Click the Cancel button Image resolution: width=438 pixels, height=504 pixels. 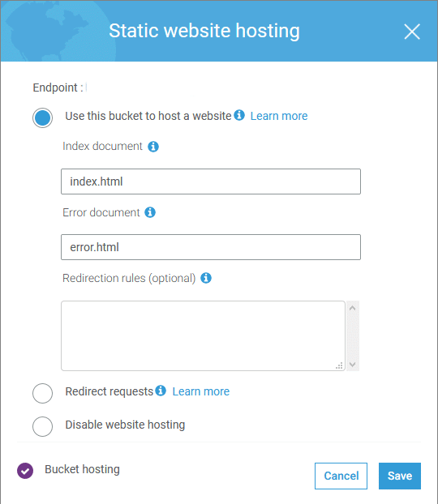tap(341, 476)
